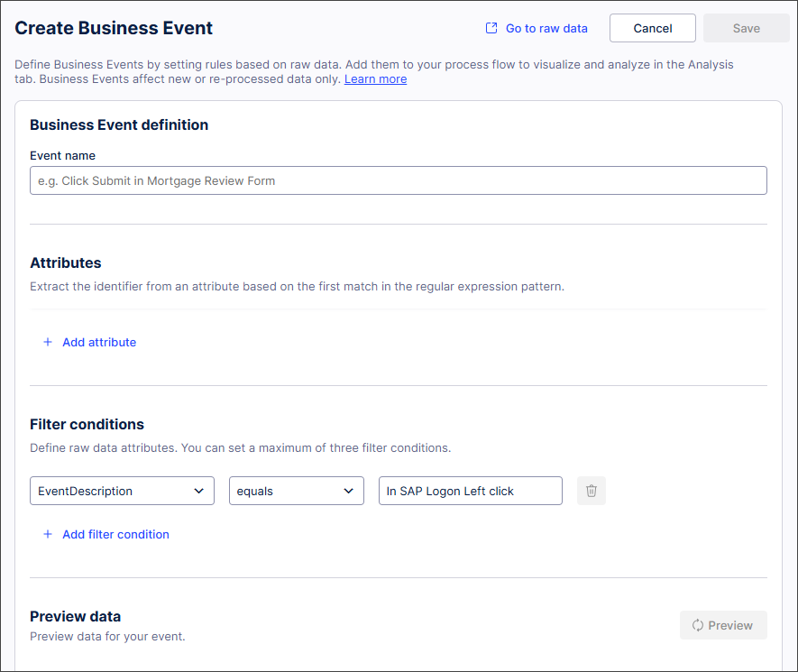This screenshot has width=798, height=672.
Task: Open the EventDescription attribute dropdown
Action: tap(122, 490)
